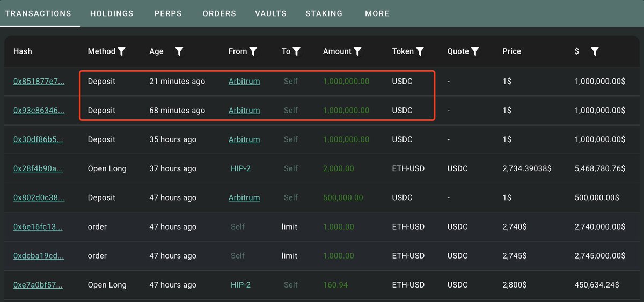Open the From column filter
The height and width of the screenshot is (302, 644).
pos(253,51)
